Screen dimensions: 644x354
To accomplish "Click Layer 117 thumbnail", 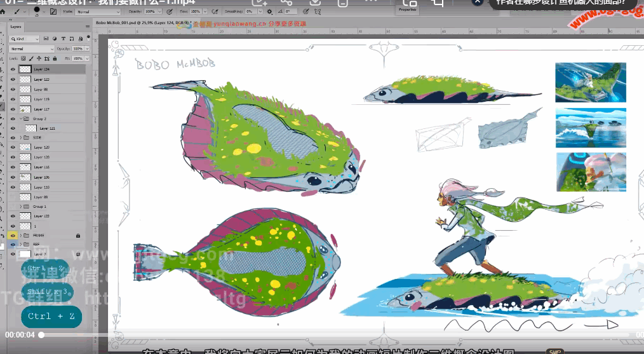I will pos(25,109).
